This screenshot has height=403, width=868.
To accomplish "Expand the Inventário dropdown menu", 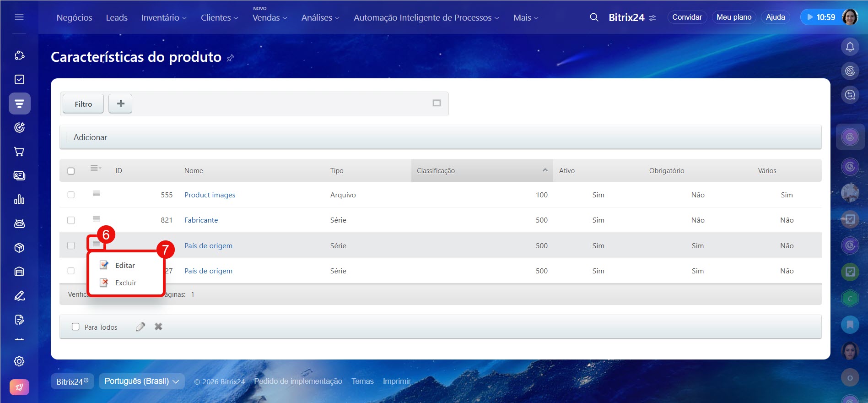I will pos(163,17).
